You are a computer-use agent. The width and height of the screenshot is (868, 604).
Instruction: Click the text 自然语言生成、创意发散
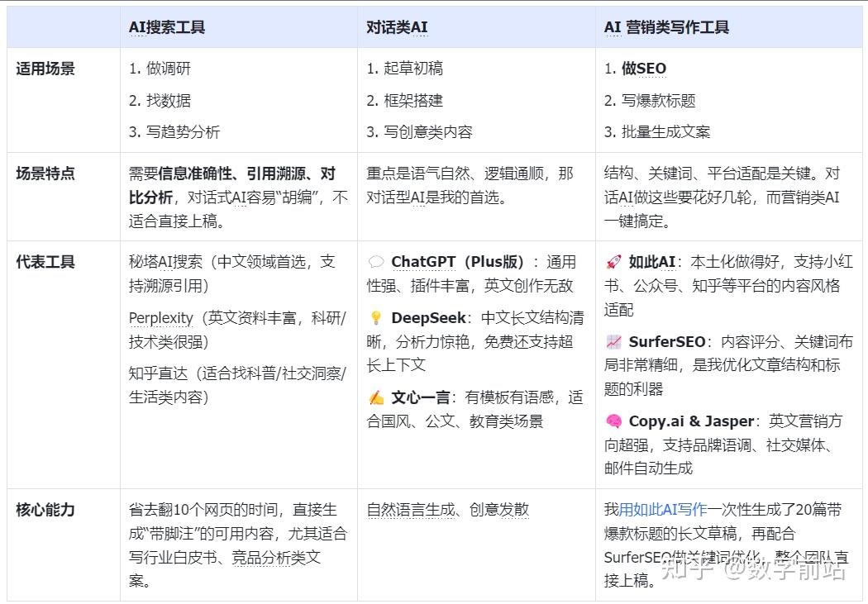point(448,510)
